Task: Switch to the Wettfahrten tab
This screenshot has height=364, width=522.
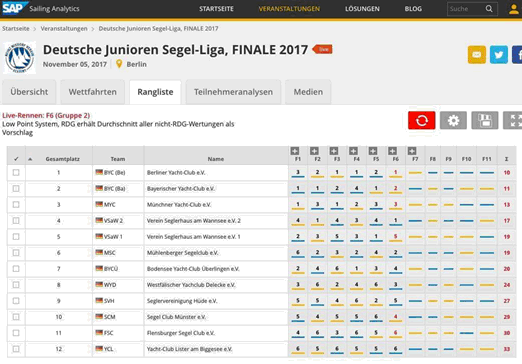Action: [93, 92]
